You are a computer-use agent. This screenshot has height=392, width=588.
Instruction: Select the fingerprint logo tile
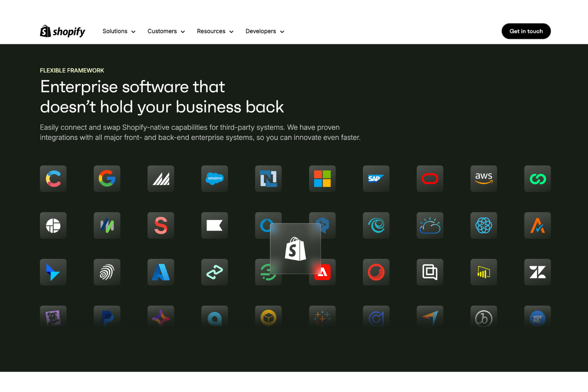click(x=107, y=272)
